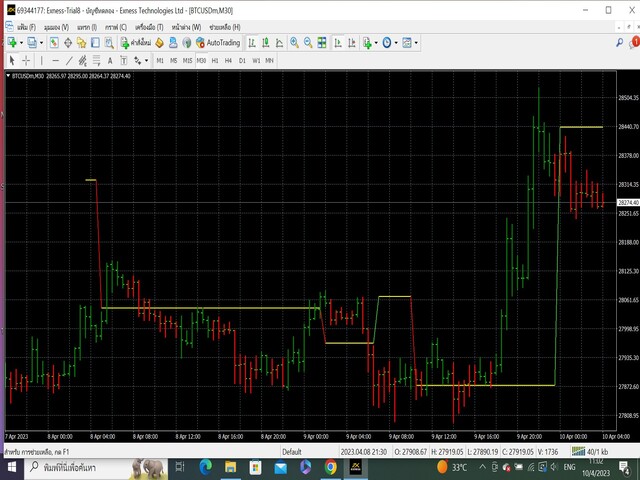640x480 pixels.
Task: Click the tile windows grid icon
Action: pyautogui.click(x=323, y=43)
